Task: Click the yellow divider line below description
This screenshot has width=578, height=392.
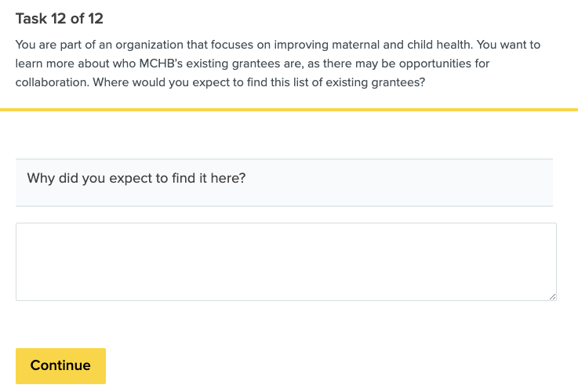Action: tap(289, 110)
